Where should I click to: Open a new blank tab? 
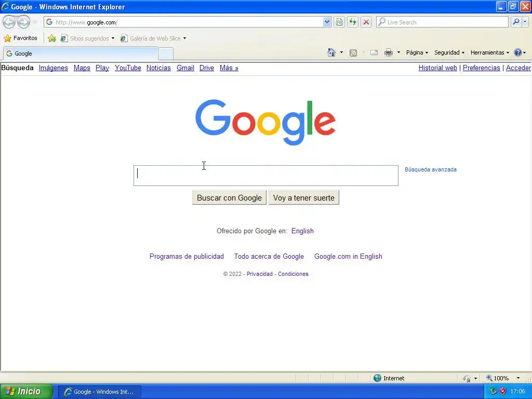[x=166, y=54]
